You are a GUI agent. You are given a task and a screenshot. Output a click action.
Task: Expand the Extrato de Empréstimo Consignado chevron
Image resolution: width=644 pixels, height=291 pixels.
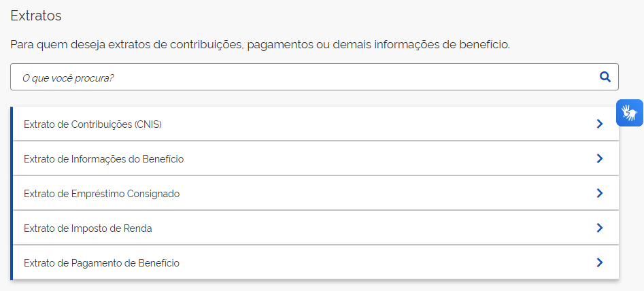[x=600, y=193]
